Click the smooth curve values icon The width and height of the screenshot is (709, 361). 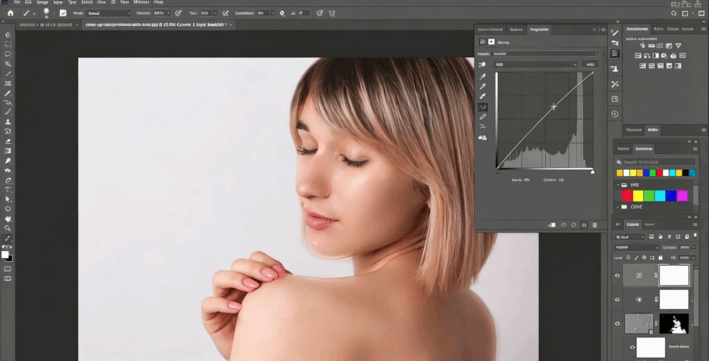482,126
